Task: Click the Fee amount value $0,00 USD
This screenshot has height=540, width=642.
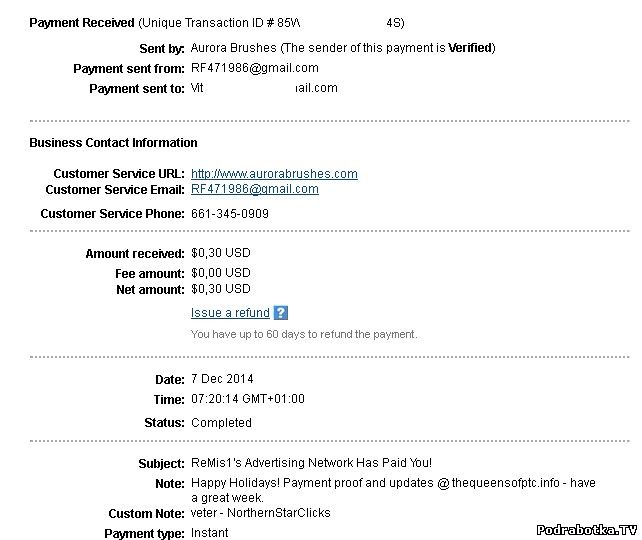Action: click(x=220, y=273)
